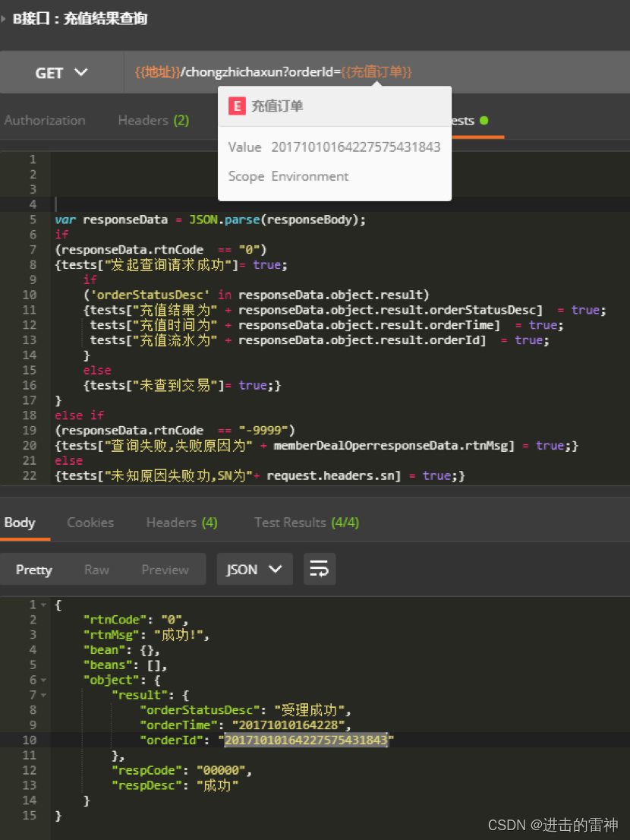The image size is (630, 840).
Task: Open the Authorization tab
Action: point(45,121)
